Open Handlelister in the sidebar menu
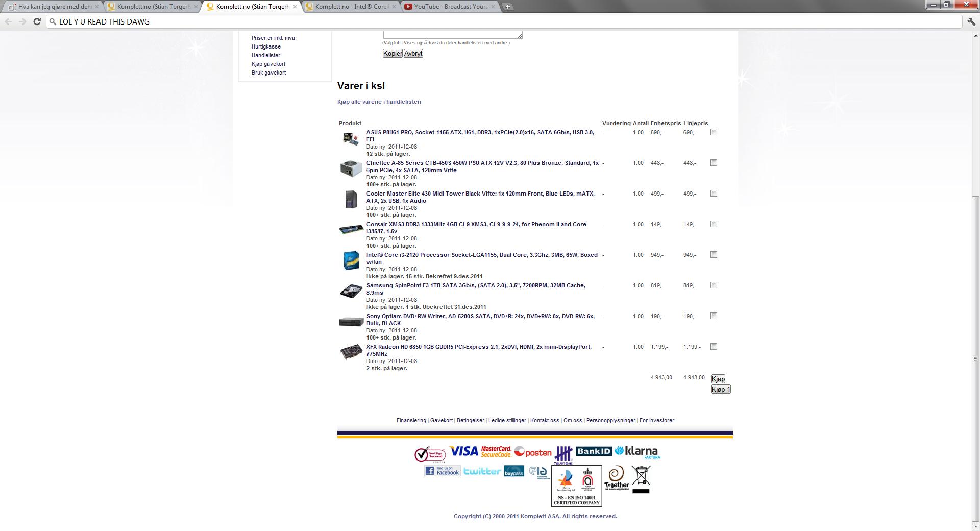 pos(266,55)
